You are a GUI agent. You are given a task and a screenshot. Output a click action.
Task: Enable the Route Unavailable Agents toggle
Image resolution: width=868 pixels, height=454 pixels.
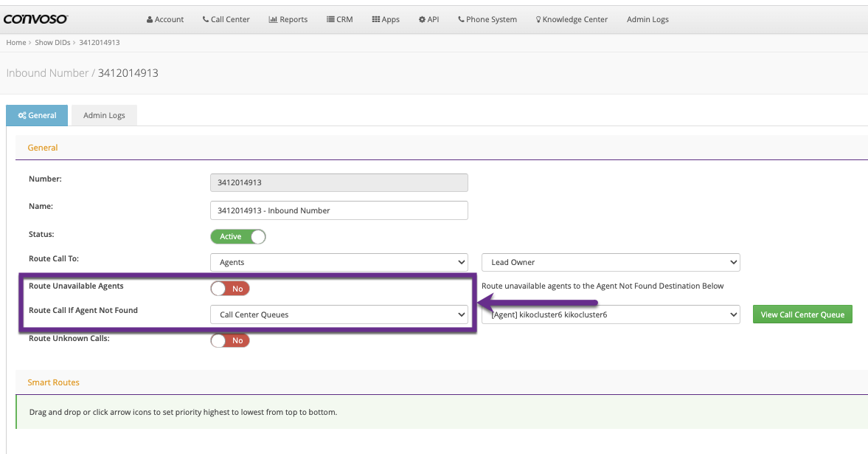230,289
